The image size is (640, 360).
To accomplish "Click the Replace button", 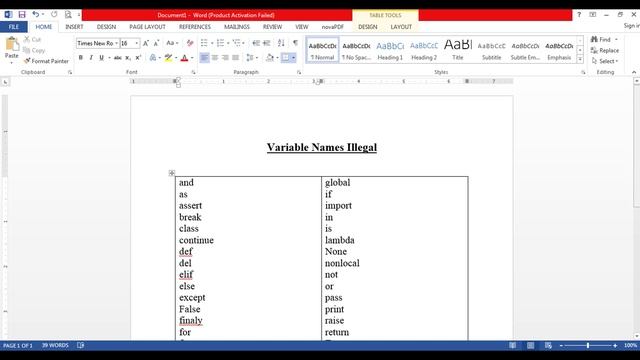I will 605,50.
